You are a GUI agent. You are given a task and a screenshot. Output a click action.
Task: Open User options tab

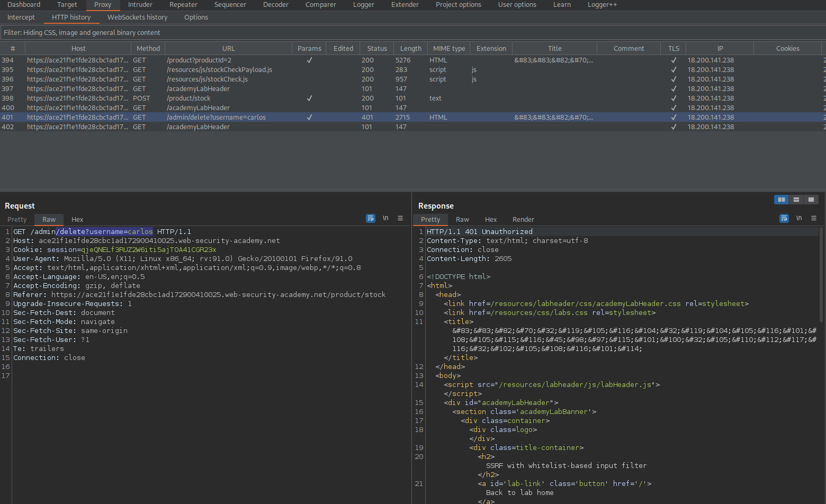coord(517,5)
